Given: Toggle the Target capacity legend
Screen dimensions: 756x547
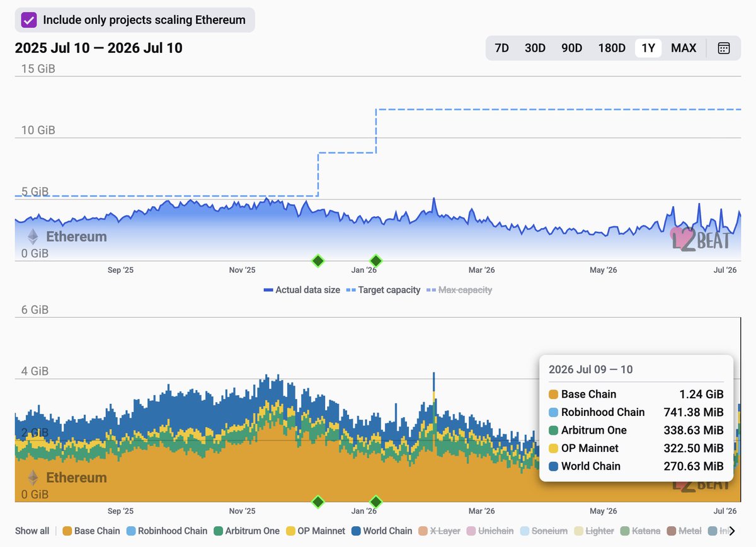Looking at the screenshot, I should point(383,290).
